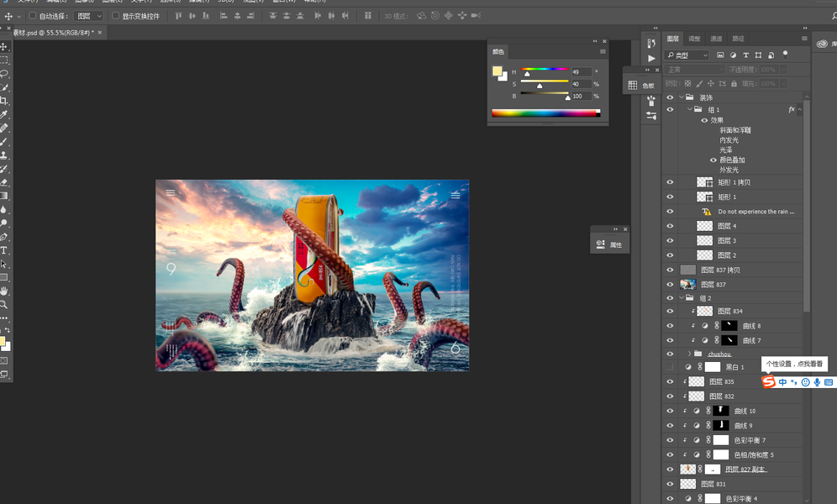This screenshot has width=837, height=504.
Task: Click the distribute vertical centers icon
Action: pos(287,16)
